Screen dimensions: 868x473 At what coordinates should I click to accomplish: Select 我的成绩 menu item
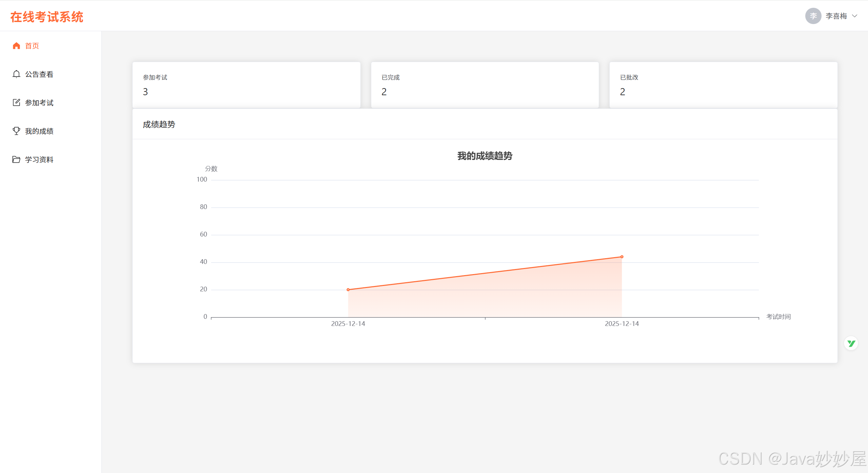click(x=39, y=131)
